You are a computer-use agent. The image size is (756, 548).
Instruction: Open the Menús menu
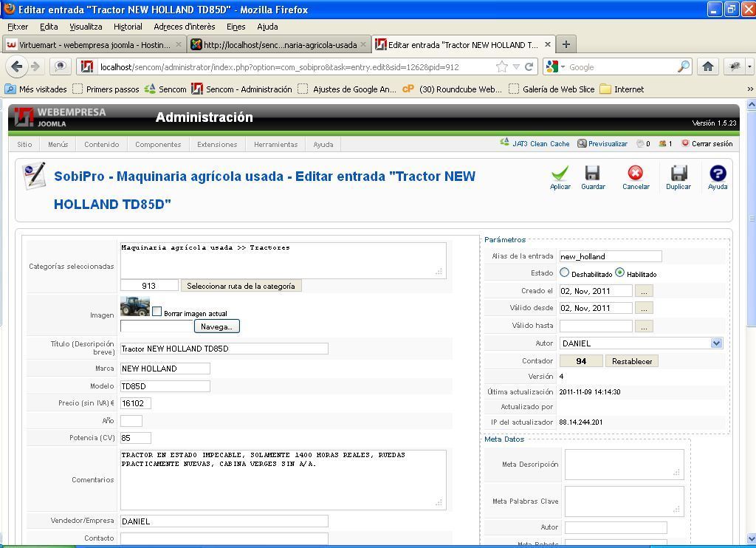click(x=58, y=144)
